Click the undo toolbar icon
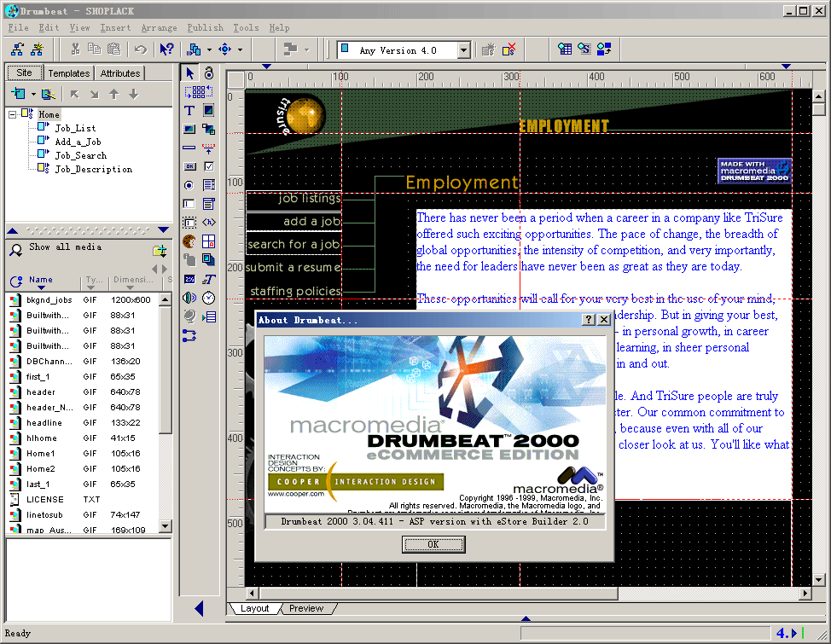 click(141, 49)
